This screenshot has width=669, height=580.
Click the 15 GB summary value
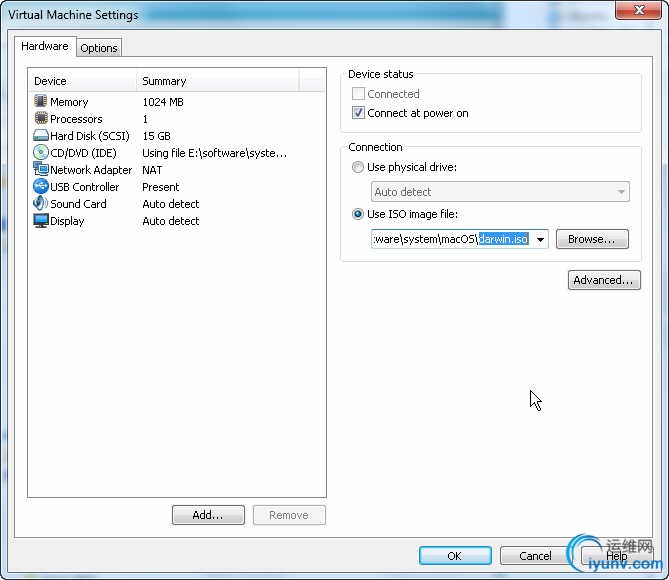(157, 136)
